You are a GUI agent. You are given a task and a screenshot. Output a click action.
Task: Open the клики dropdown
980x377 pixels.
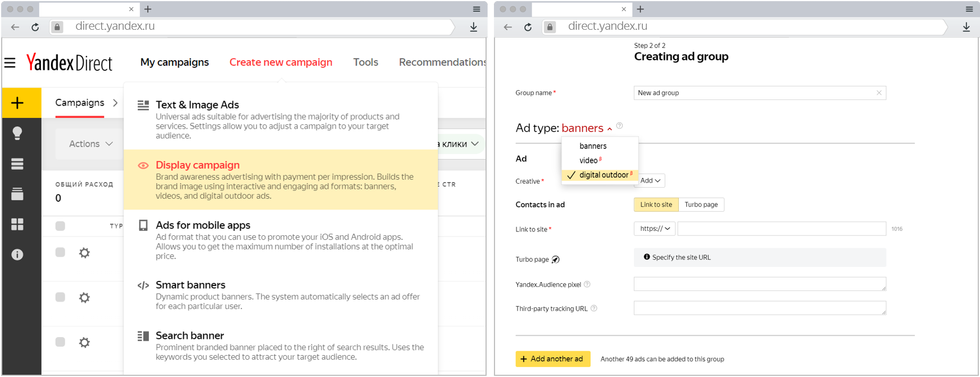[x=460, y=144]
